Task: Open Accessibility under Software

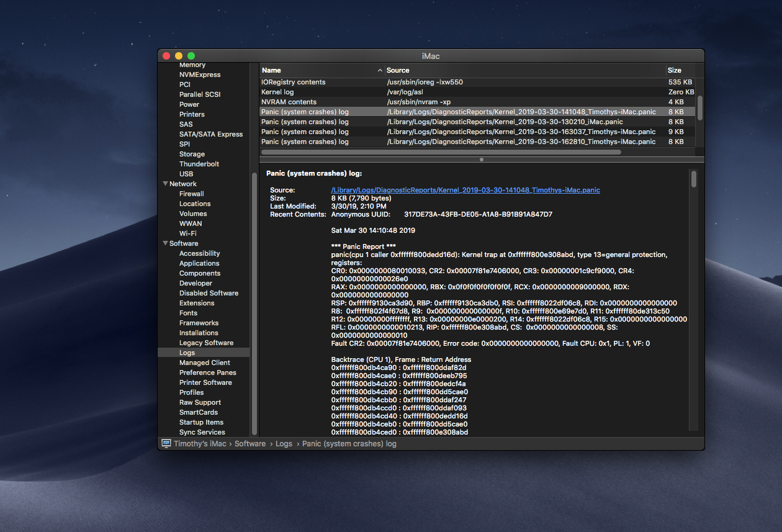Action: pos(200,253)
